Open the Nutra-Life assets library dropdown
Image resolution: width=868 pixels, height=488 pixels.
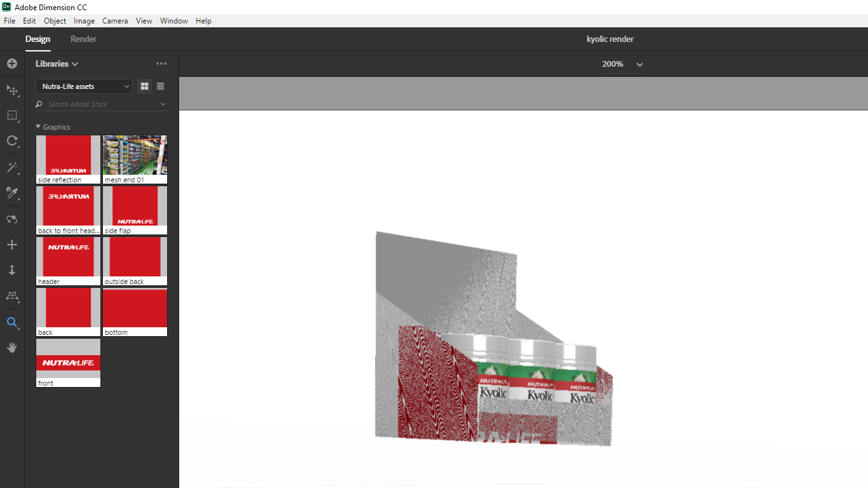point(84,86)
